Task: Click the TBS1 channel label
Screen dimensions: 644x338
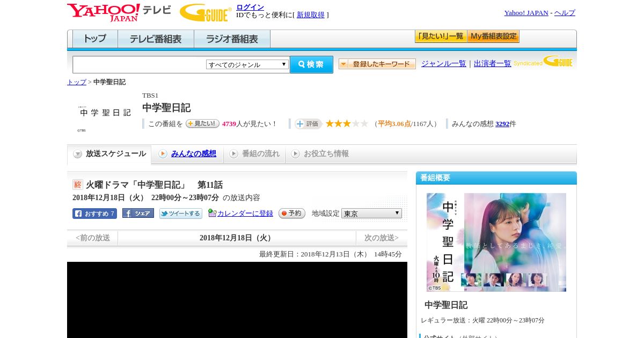Action: (x=150, y=95)
